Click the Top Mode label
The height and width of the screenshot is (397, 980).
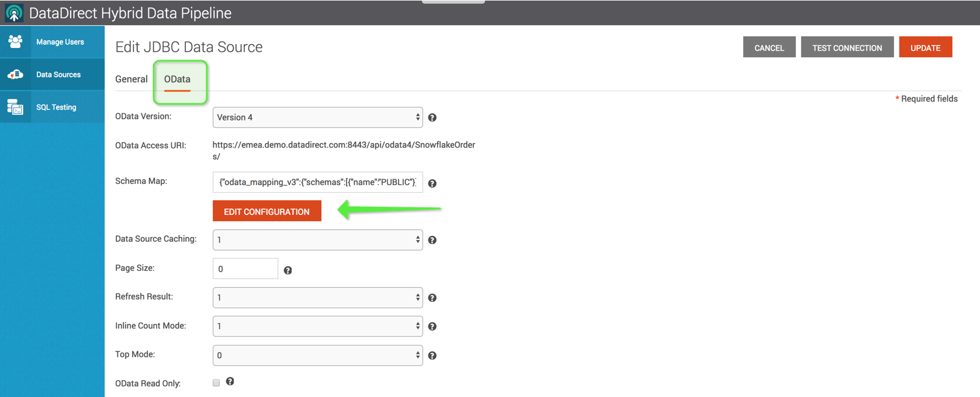[135, 354]
